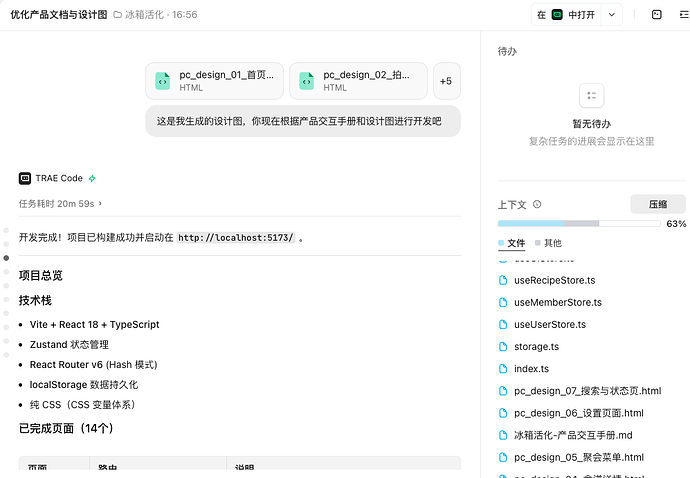
Task: Click the green lightning icon beside TRAE Code
Action: pyautogui.click(x=92, y=178)
